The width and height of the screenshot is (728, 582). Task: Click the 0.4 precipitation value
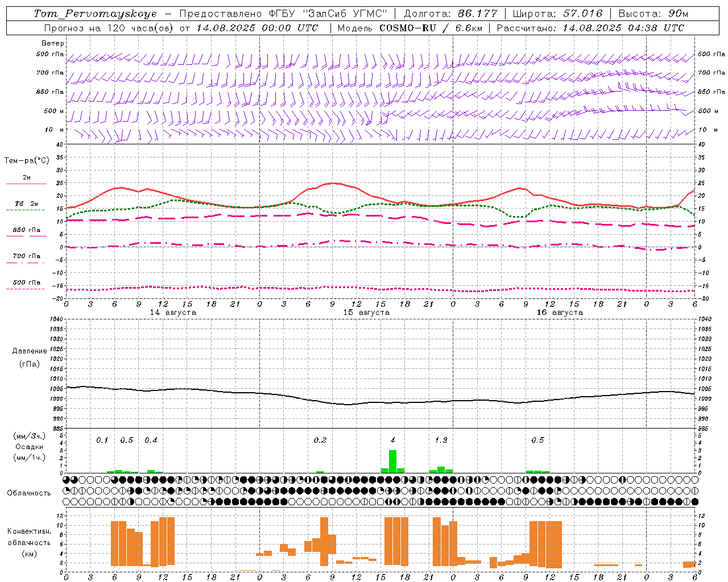click(151, 440)
